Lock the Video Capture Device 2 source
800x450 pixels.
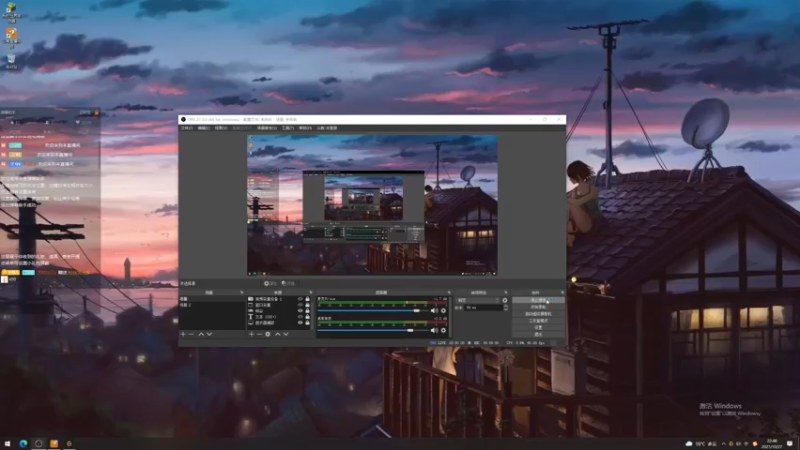pyautogui.click(x=307, y=299)
